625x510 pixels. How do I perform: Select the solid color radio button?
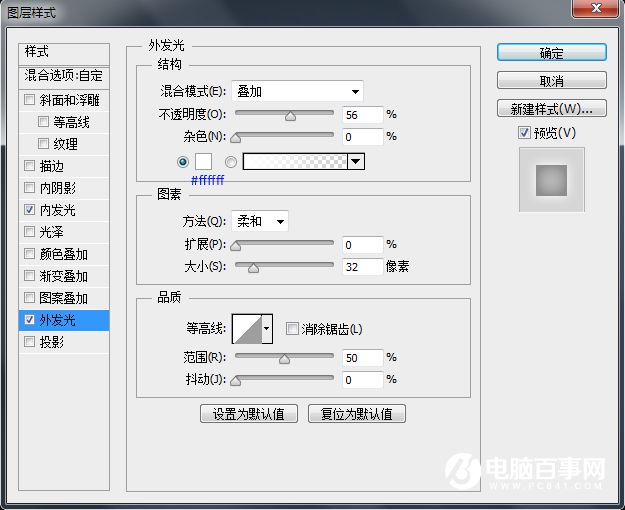tap(183, 162)
